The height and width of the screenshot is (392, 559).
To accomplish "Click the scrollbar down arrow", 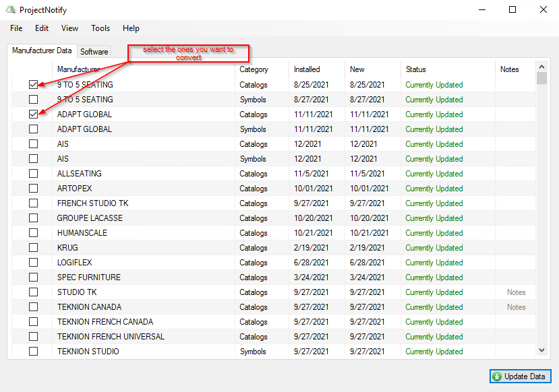I will pos(541,350).
